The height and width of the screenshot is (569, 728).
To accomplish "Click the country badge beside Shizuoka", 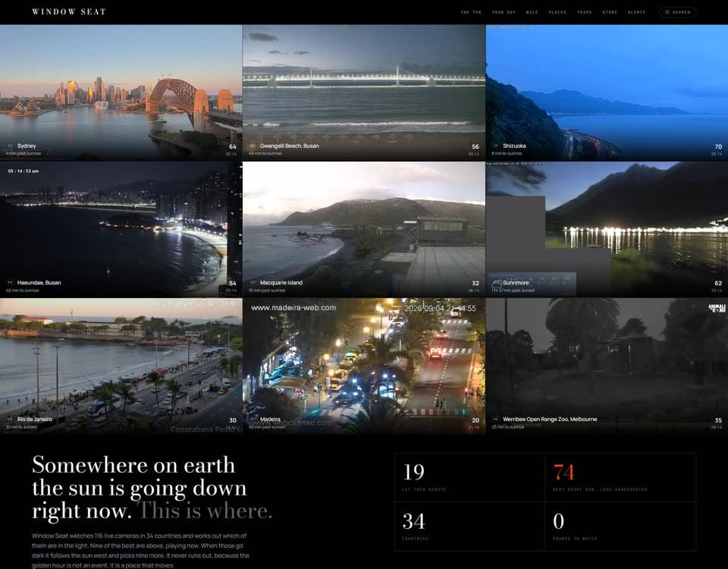I will click(495, 146).
